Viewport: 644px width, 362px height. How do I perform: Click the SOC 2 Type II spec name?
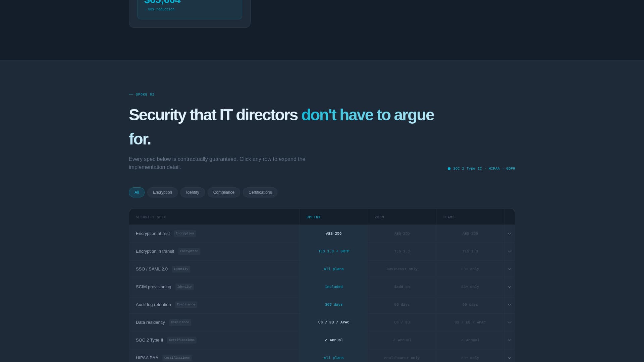point(149,340)
